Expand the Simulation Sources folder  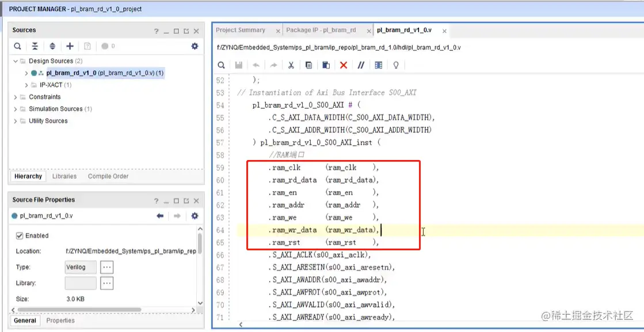point(16,109)
